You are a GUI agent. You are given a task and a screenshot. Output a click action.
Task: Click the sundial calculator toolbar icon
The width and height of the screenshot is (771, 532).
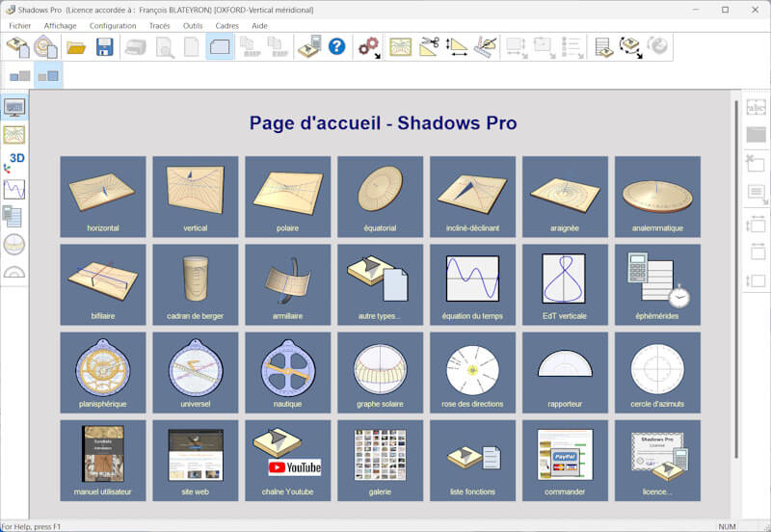click(309, 47)
